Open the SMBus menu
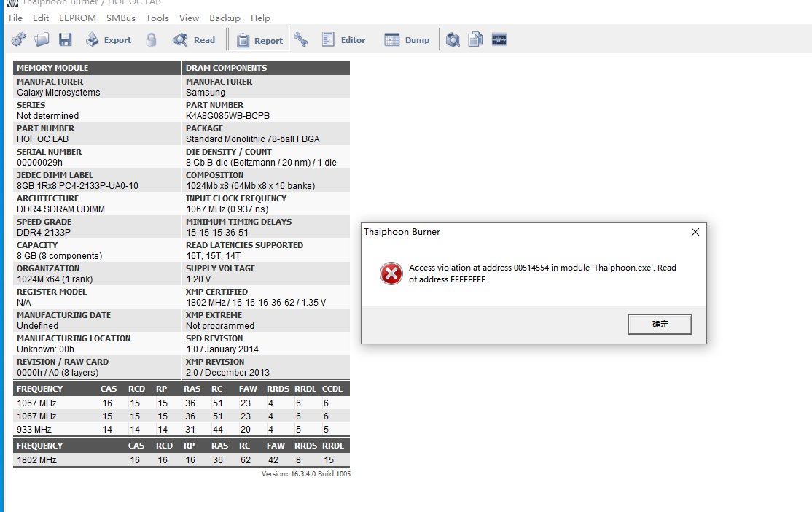 coord(121,18)
